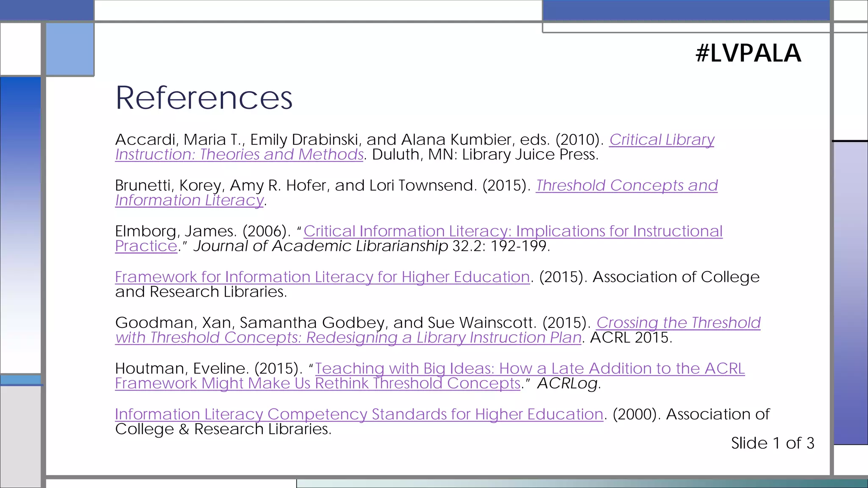This screenshot has height=488, width=868.
Task: Click the 'ACRL 2015' text
Action: tap(629, 338)
